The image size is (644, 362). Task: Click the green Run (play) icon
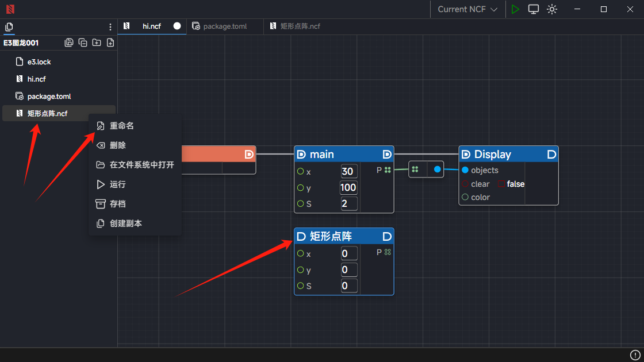coord(515,9)
